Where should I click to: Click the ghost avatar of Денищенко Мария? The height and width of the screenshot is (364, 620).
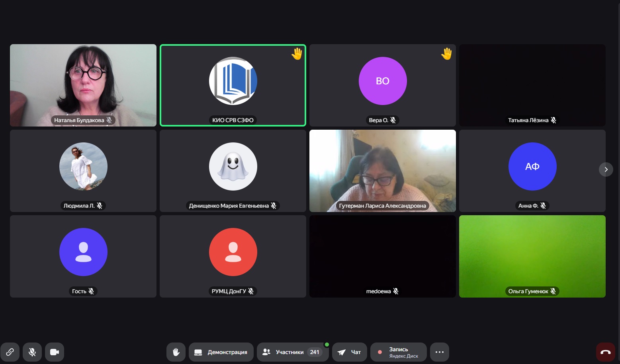233,167
